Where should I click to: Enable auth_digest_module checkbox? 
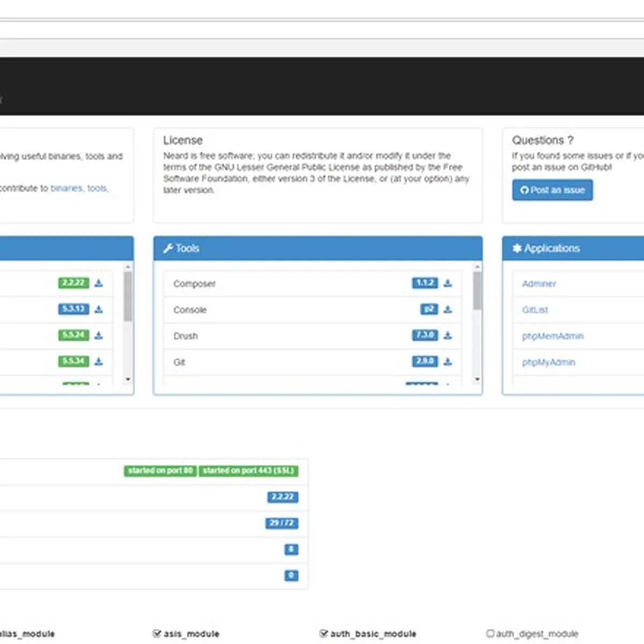click(x=489, y=633)
